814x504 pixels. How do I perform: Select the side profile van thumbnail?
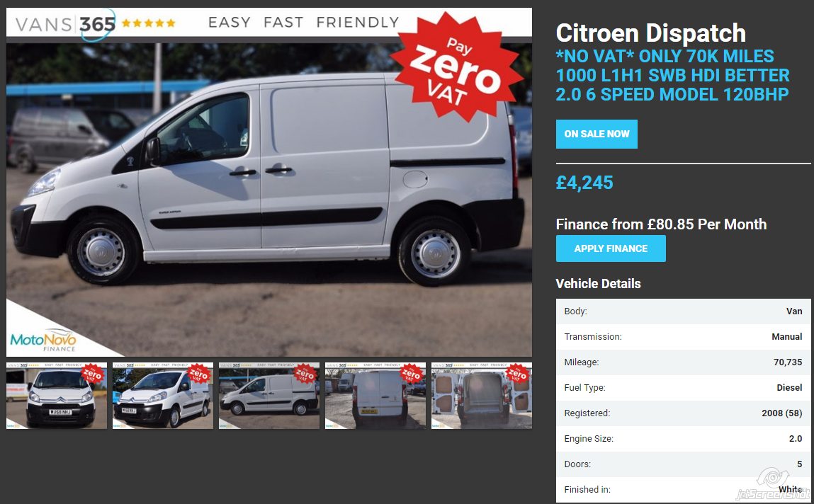pos(269,396)
